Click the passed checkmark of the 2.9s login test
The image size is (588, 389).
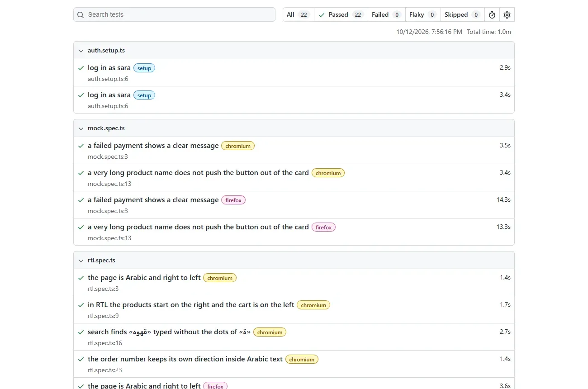[81, 68]
